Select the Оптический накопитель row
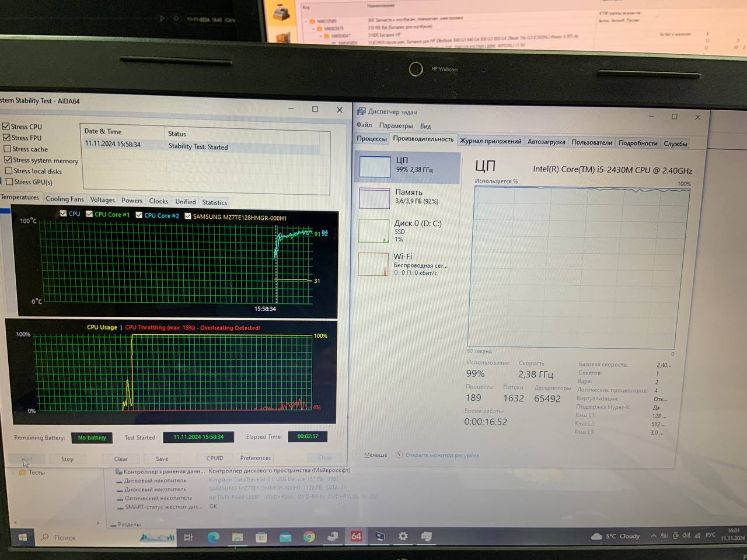747x560 pixels. point(248,498)
